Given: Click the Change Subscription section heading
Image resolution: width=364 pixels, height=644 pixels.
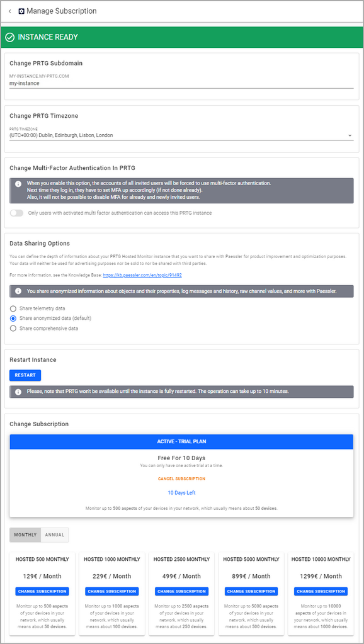Looking at the screenshot, I should [39, 424].
